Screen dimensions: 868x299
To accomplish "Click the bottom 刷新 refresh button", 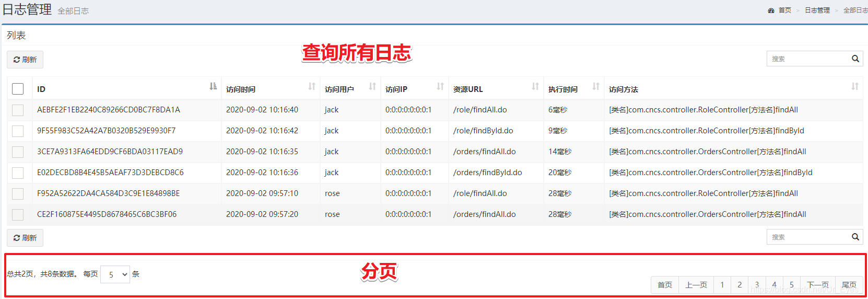I will (25, 238).
